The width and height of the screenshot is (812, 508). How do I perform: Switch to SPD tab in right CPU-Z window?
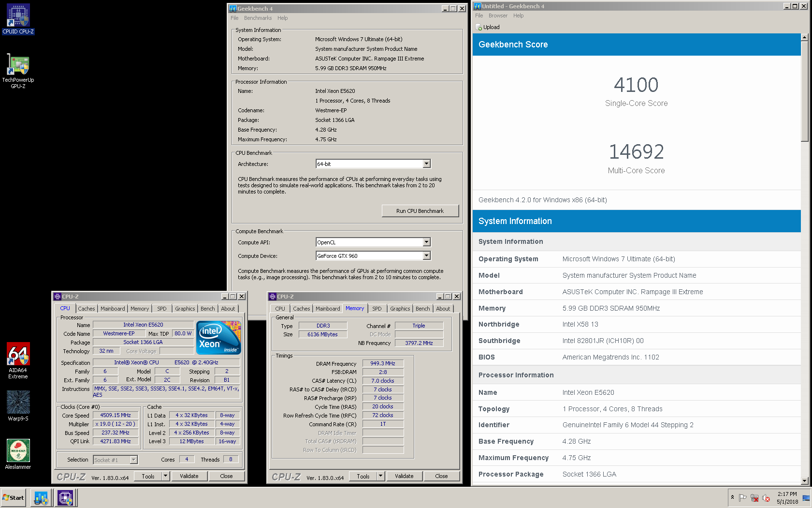click(x=377, y=309)
